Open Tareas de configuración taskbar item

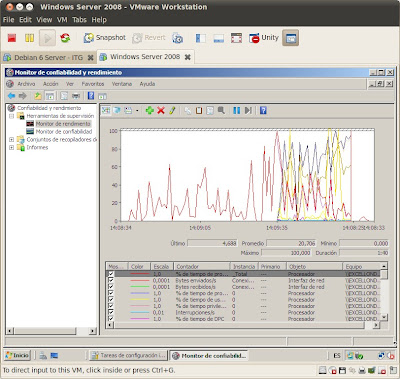129,356
